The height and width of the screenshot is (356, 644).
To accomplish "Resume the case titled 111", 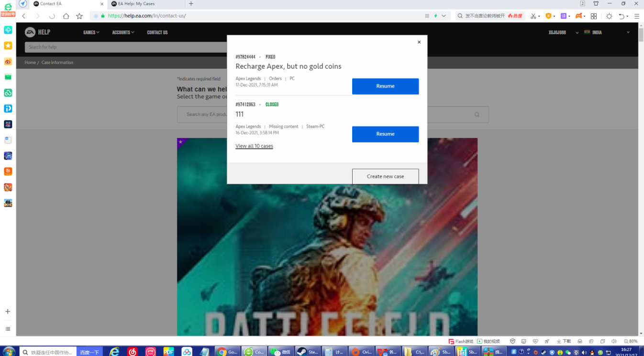I will [x=385, y=134].
